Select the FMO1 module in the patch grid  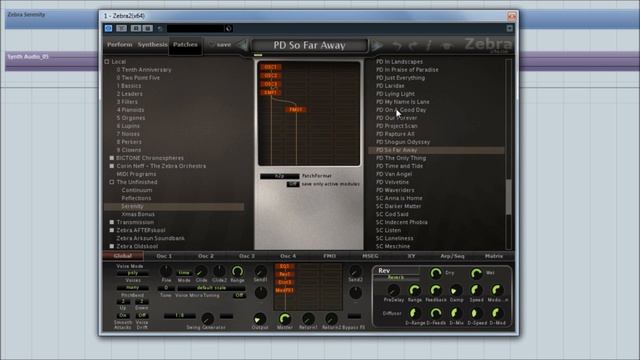[296, 110]
